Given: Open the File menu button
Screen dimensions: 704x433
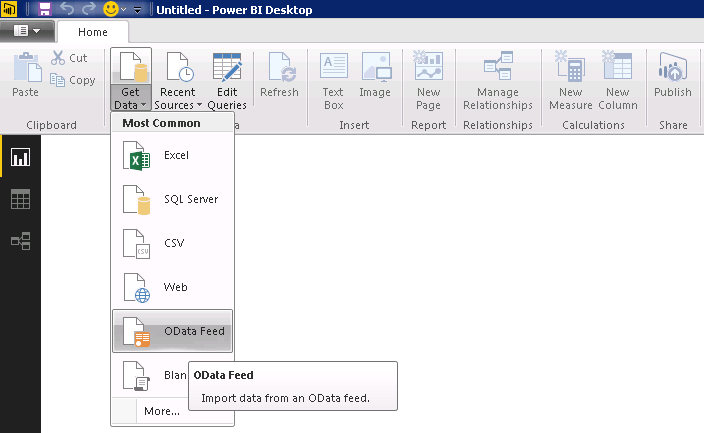Looking at the screenshot, I should (x=27, y=31).
